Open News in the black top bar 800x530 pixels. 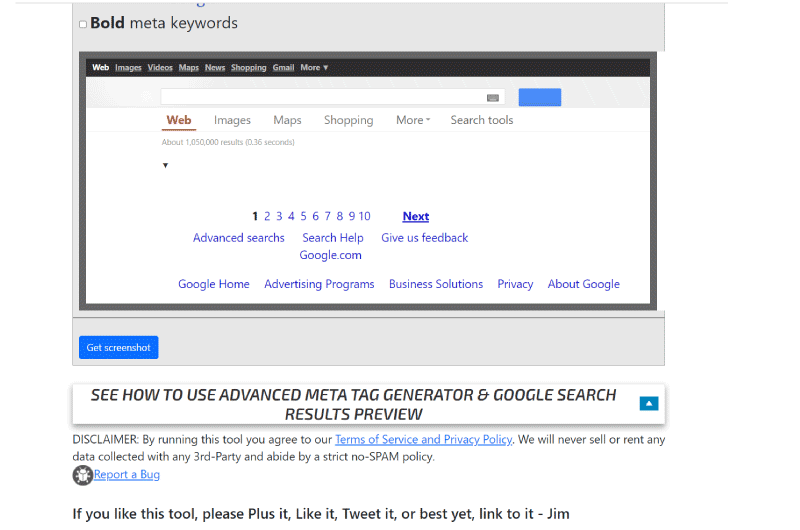[215, 67]
